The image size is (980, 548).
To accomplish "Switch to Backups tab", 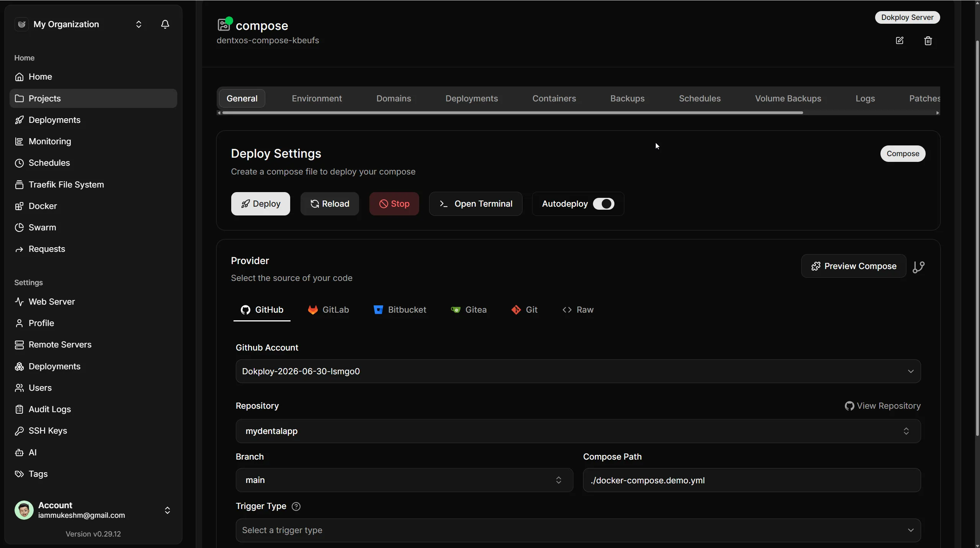I will point(627,98).
